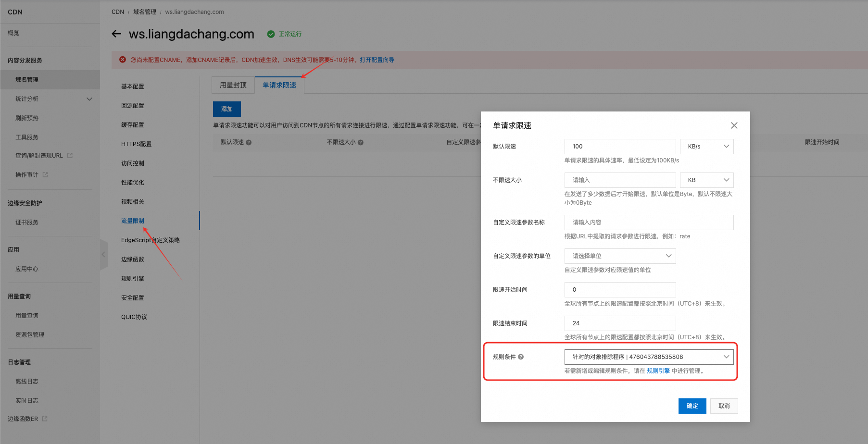Click help icon beside 默认限速 column header
The width and height of the screenshot is (868, 444).
[249, 142]
